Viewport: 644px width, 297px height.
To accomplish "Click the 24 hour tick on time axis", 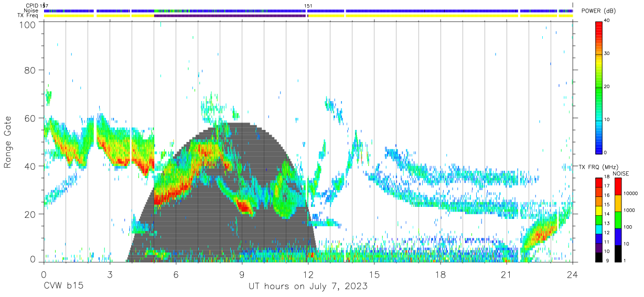I will tap(573, 274).
